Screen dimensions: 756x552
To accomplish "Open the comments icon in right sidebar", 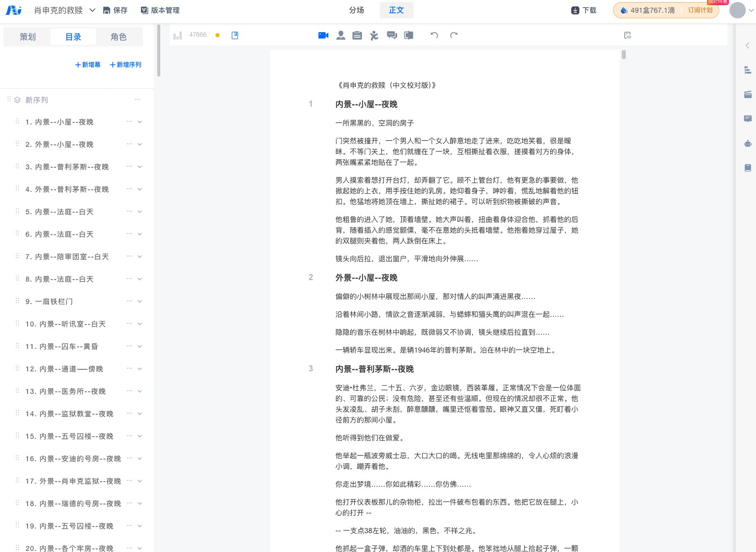I will 748,119.
